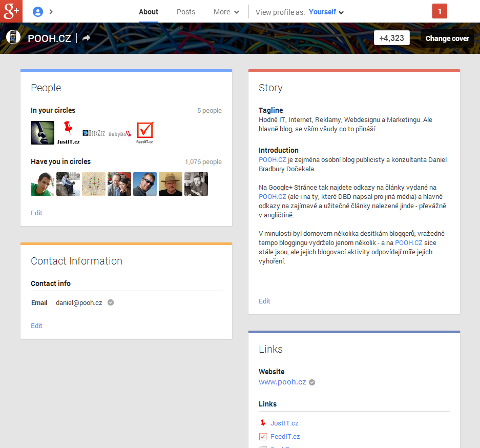
Task: Click the FeedIT.cz checkbox icon in Links
Action: click(x=263, y=436)
